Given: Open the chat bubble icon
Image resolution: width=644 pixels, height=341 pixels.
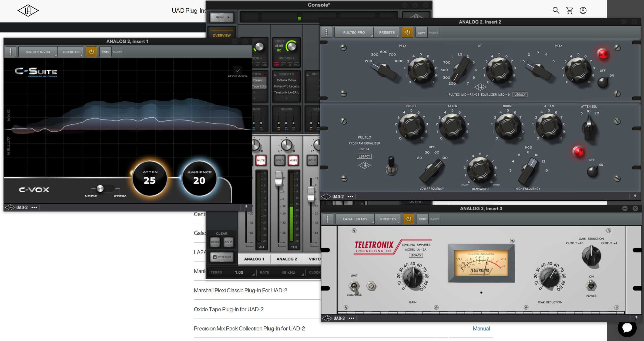Looking at the screenshot, I should (627, 327).
